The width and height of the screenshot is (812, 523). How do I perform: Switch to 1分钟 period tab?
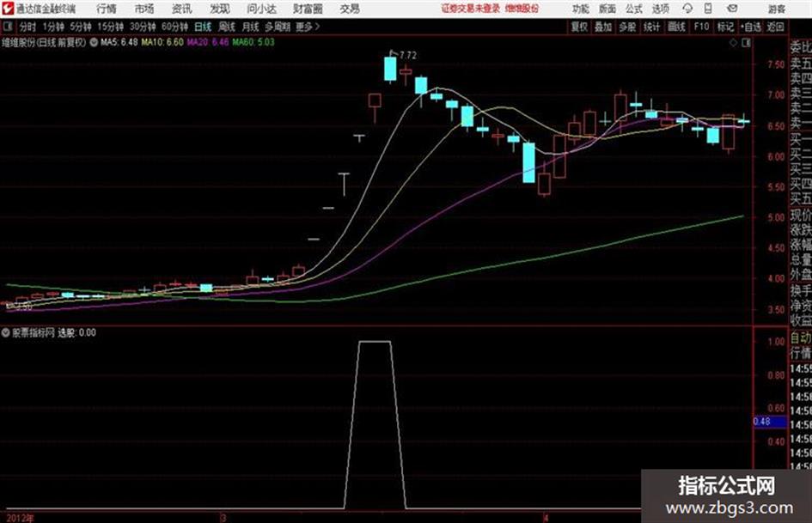(52, 27)
